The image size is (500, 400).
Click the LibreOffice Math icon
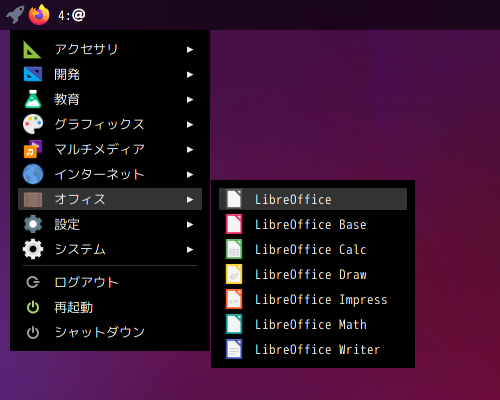(234, 324)
